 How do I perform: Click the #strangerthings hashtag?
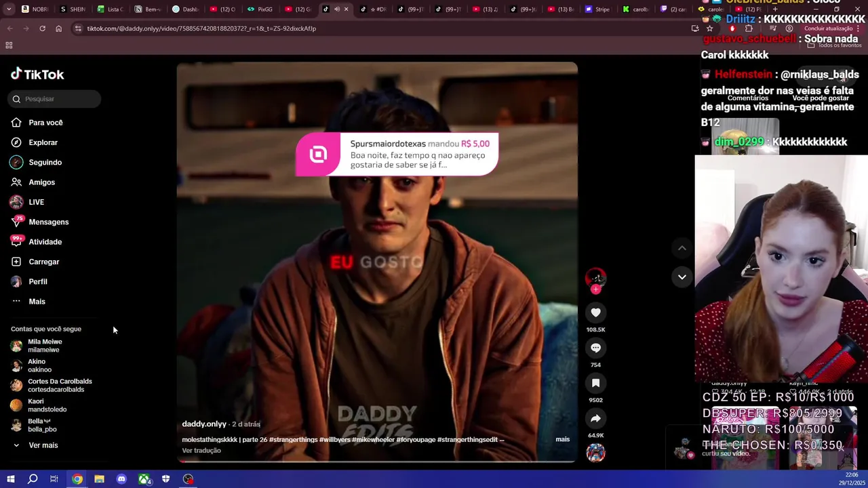click(x=293, y=440)
